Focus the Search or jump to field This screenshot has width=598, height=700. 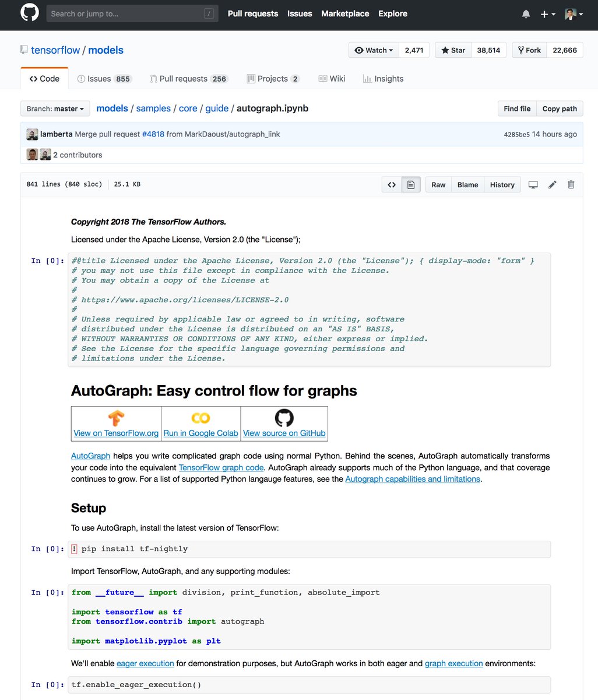click(132, 14)
